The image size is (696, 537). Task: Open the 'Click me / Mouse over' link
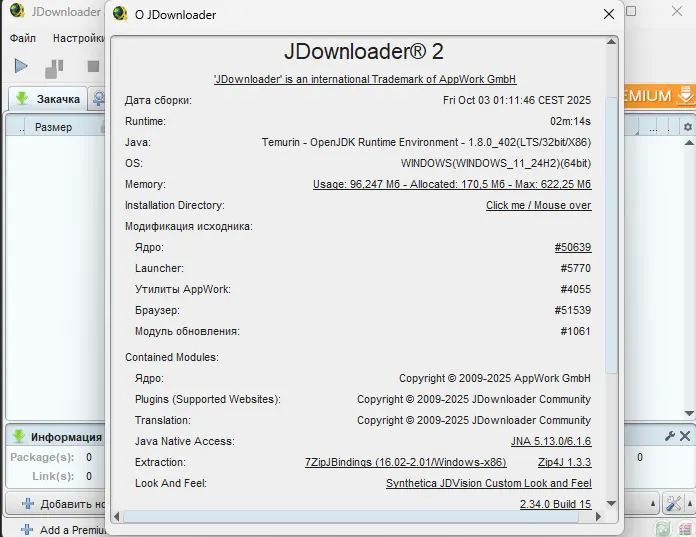click(x=538, y=205)
